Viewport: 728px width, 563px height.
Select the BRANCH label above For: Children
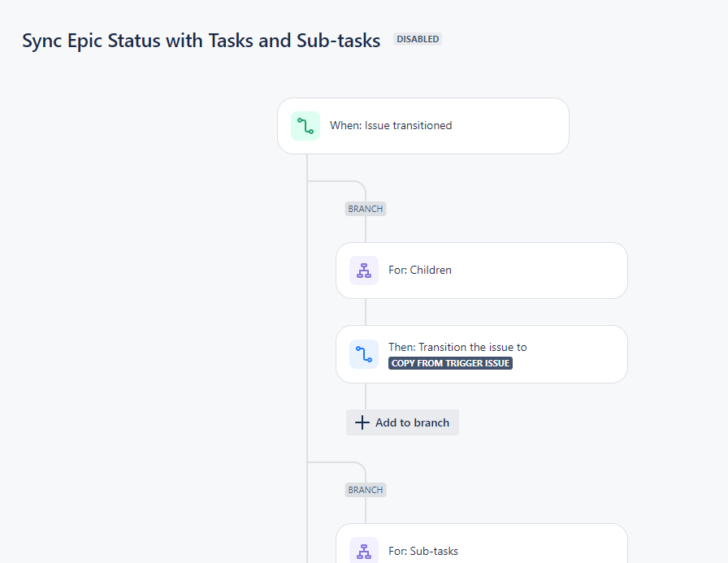366,209
